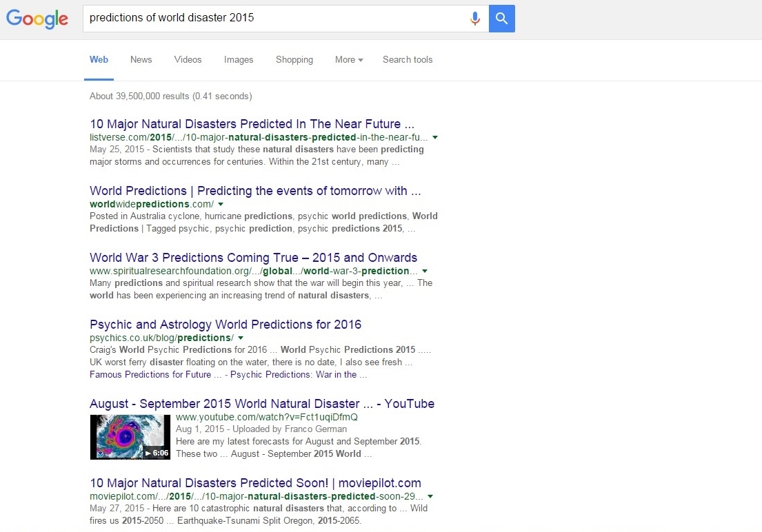The height and width of the screenshot is (532, 762).
Task: Open the moviepilot.com result dropdown arrow
Action: (430, 496)
